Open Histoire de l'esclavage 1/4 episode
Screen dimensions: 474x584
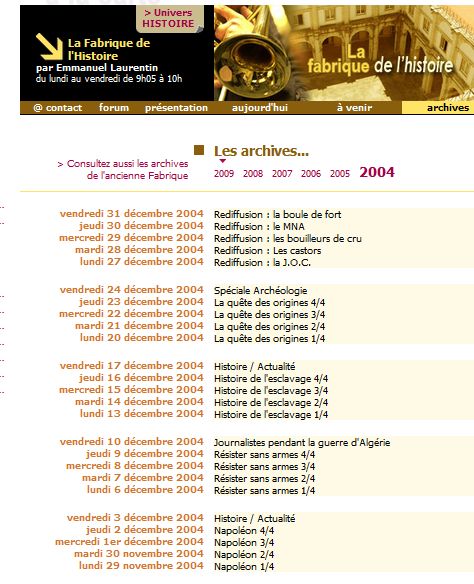(x=271, y=415)
